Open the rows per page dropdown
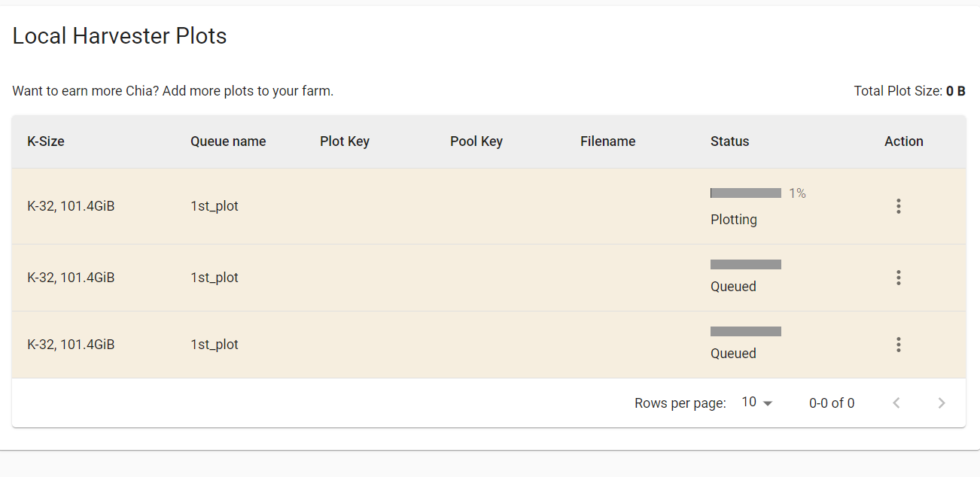 [757, 403]
